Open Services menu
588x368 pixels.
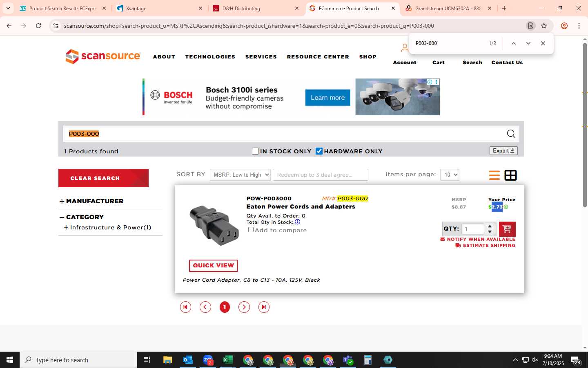[x=261, y=57]
